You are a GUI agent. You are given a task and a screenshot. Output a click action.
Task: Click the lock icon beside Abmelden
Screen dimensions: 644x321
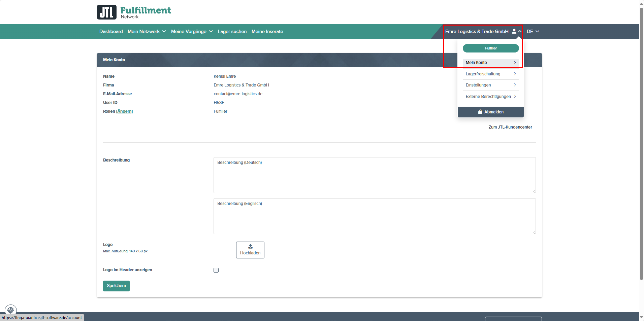[480, 112]
